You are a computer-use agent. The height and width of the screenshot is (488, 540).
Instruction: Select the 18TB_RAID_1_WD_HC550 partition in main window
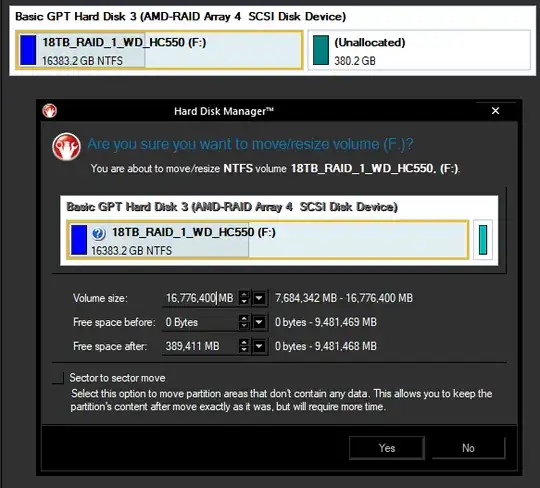tap(159, 50)
